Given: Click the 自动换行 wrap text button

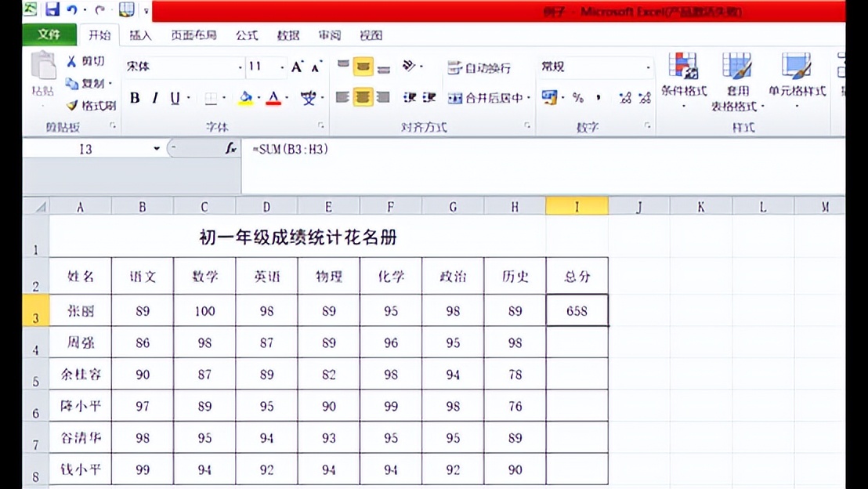Looking at the screenshot, I should [x=479, y=67].
